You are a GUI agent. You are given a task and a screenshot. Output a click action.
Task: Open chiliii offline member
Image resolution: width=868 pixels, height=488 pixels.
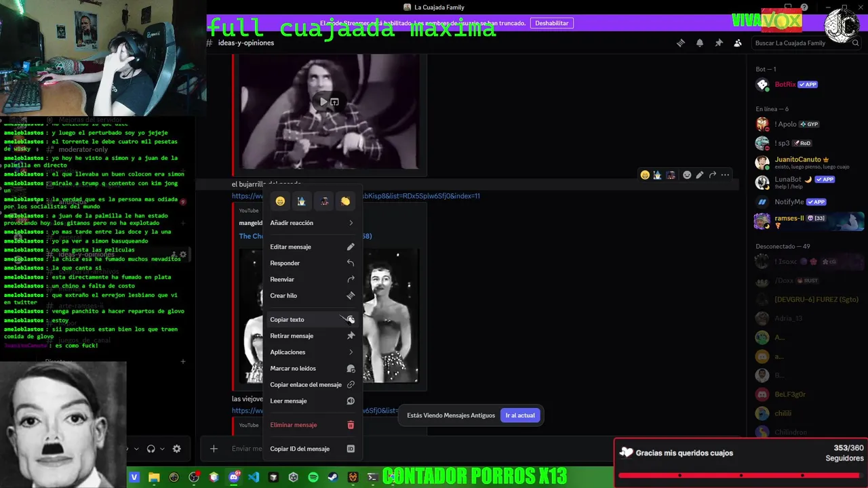807,413
